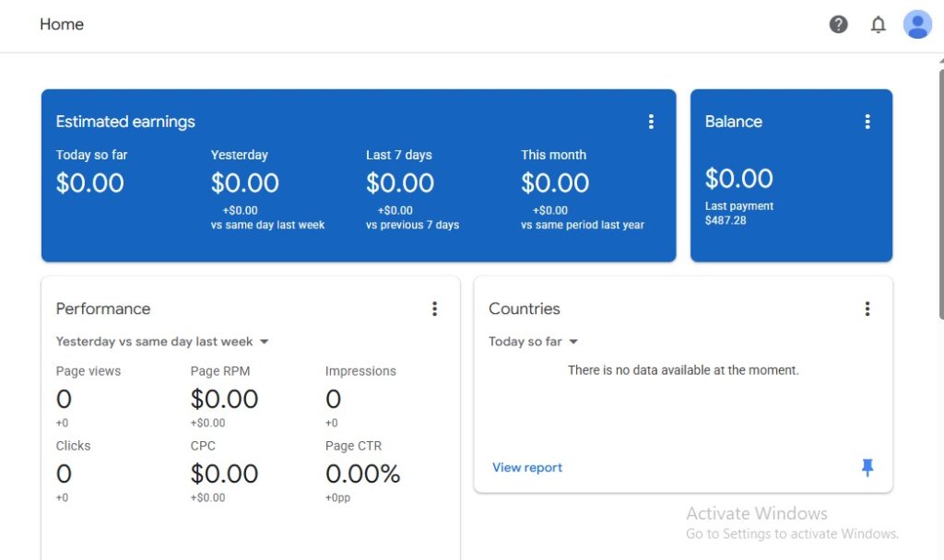944x560 pixels.
Task: Select the Page CTR percentage
Action: 362,474
